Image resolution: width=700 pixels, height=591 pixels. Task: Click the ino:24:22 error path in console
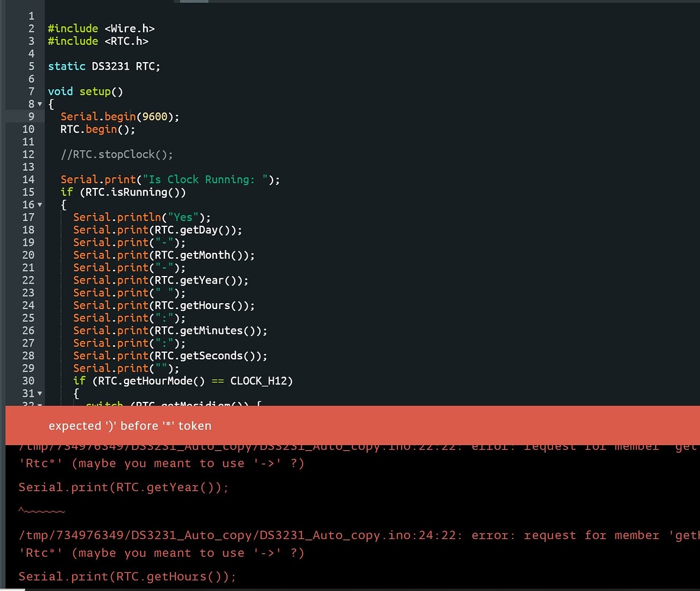click(x=240, y=535)
